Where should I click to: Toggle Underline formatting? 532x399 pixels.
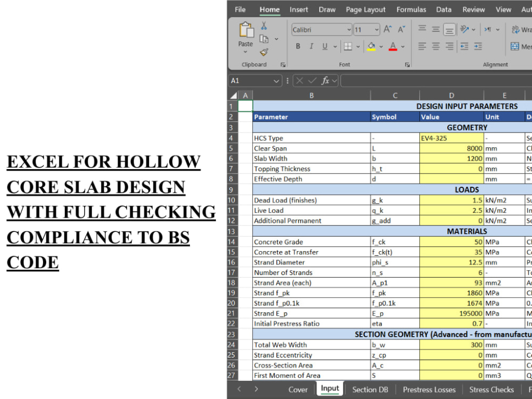pyautogui.click(x=325, y=46)
